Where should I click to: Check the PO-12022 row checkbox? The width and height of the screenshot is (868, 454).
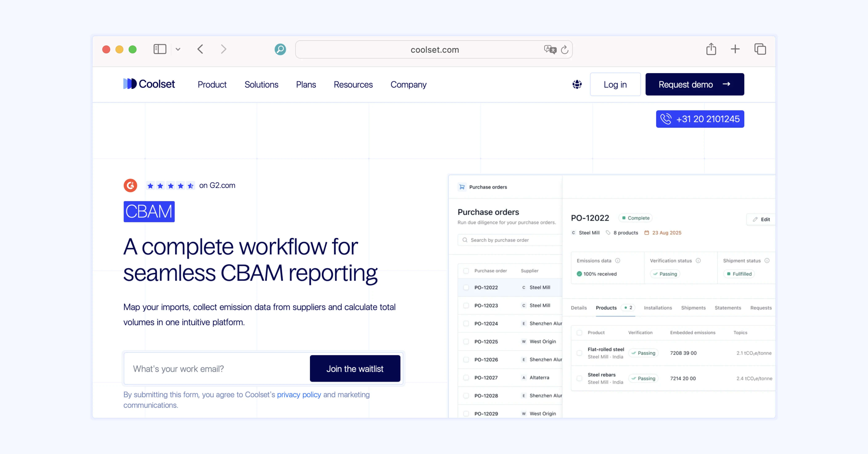tap(466, 287)
